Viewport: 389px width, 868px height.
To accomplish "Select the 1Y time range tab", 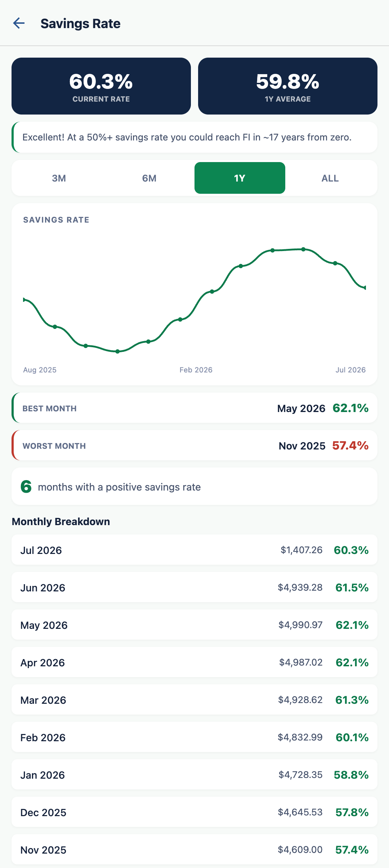I will pos(240,178).
